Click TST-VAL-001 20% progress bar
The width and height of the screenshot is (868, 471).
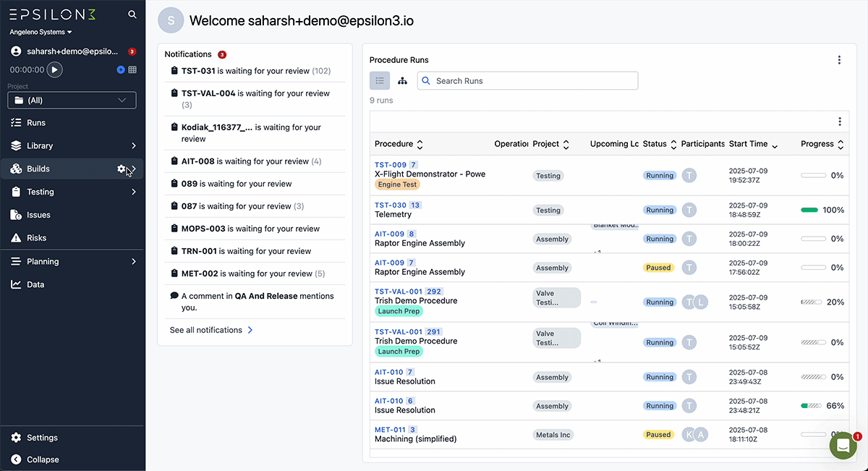coord(812,302)
